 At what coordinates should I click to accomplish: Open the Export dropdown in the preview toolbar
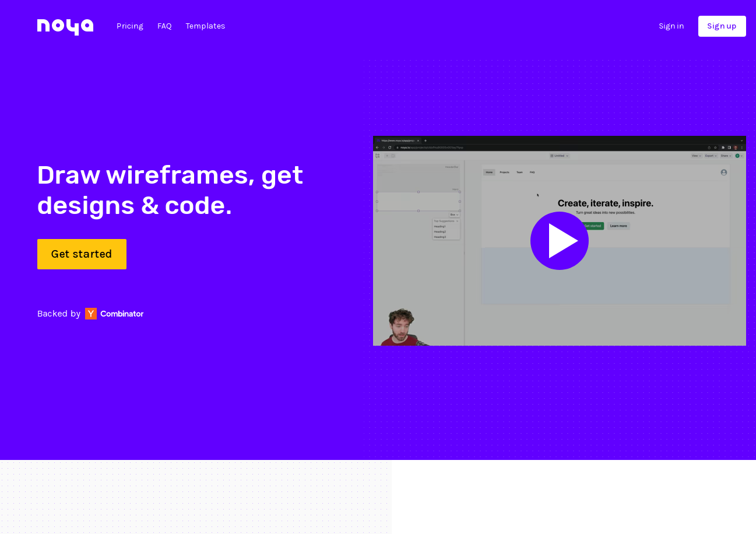(711, 156)
